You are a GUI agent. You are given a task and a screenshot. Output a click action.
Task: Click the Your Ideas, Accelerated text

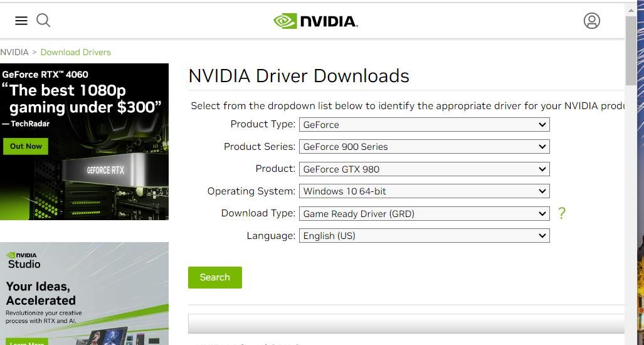tap(41, 294)
